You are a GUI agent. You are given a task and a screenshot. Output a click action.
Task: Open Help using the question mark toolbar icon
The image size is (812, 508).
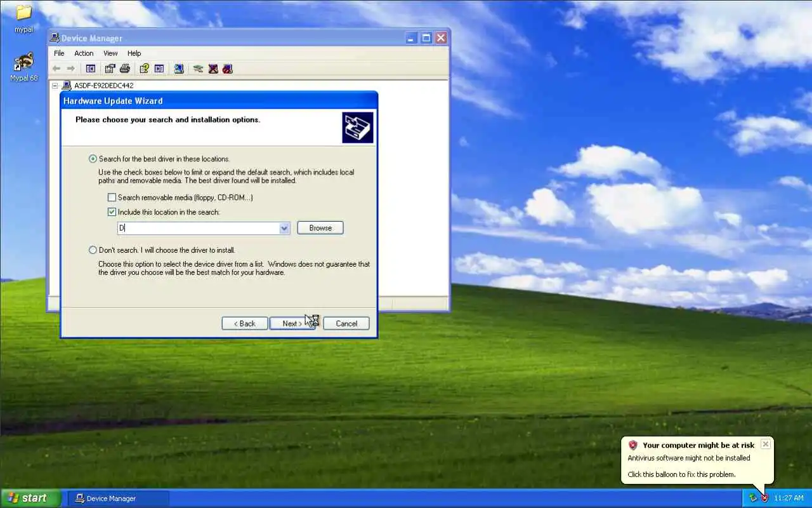coord(144,69)
